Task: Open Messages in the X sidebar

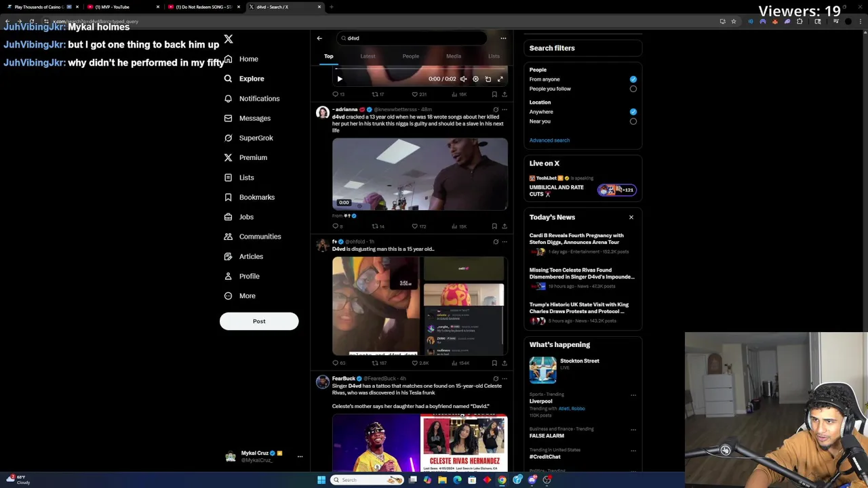Action: [x=248, y=118]
